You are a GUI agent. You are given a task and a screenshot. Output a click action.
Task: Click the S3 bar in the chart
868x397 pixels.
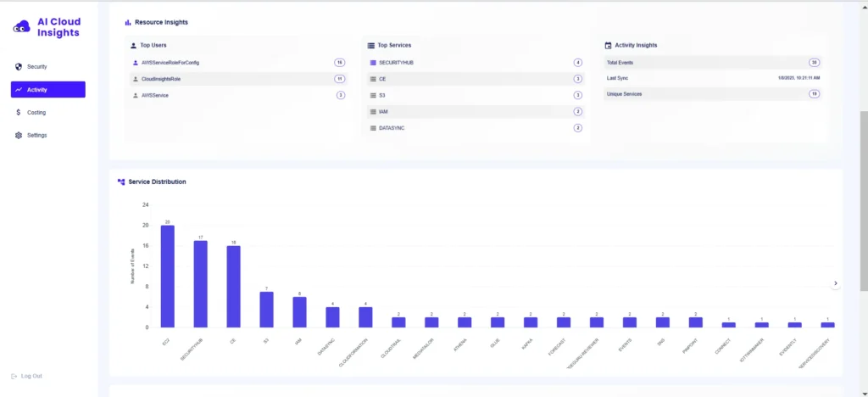267,310
